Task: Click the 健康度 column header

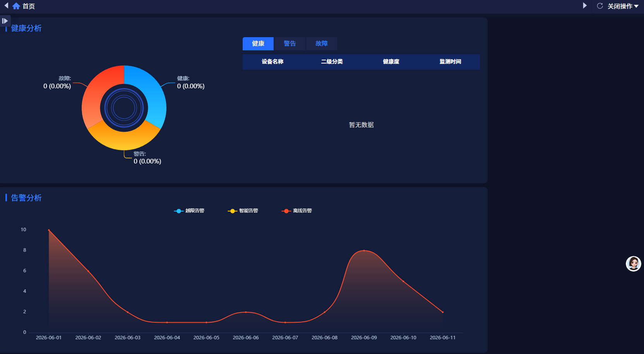Action: (x=391, y=62)
